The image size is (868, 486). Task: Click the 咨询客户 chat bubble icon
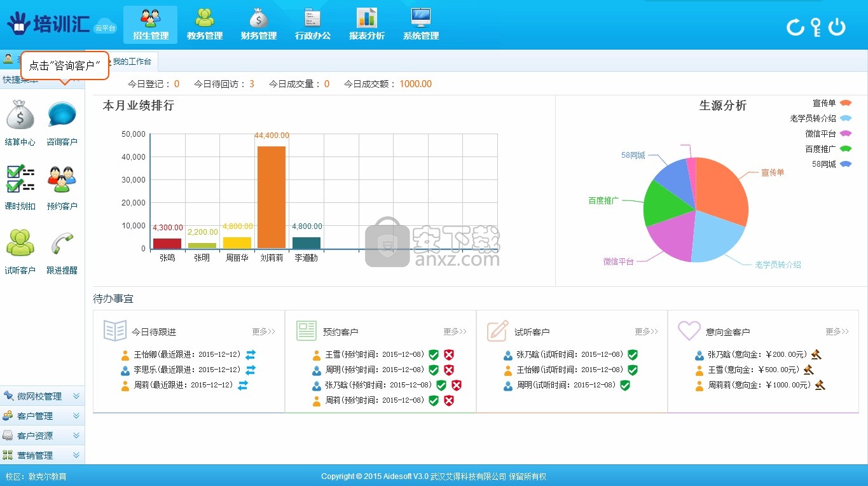click(62, 116)
